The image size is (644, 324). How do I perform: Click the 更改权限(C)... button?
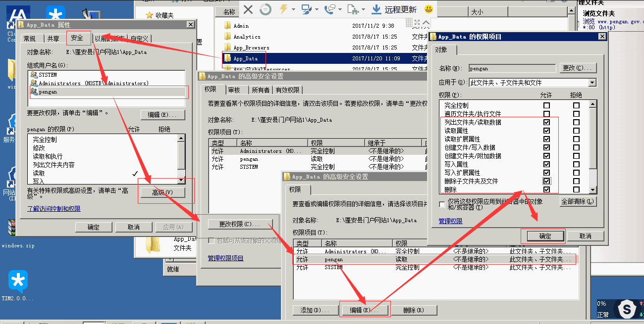pos(240,224)
